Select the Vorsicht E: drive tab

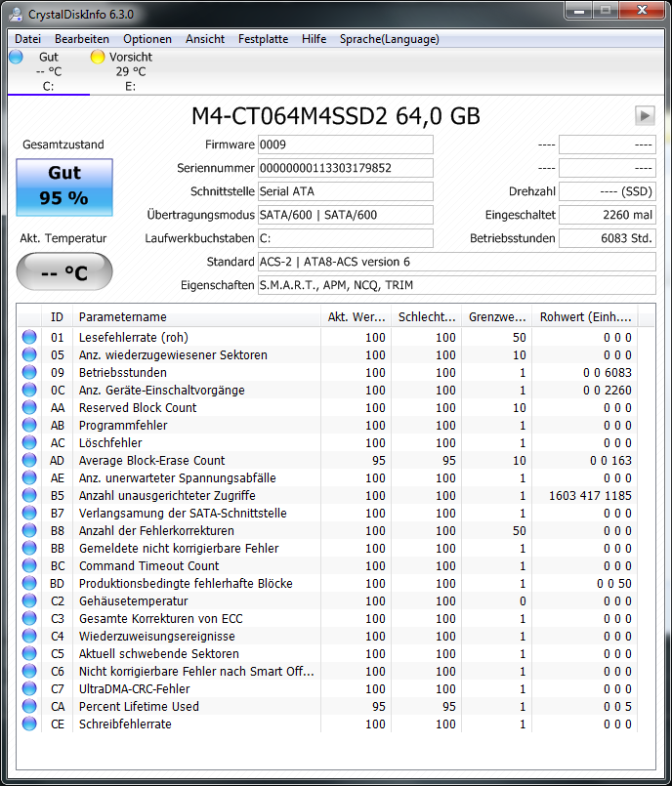click(130, 71)
